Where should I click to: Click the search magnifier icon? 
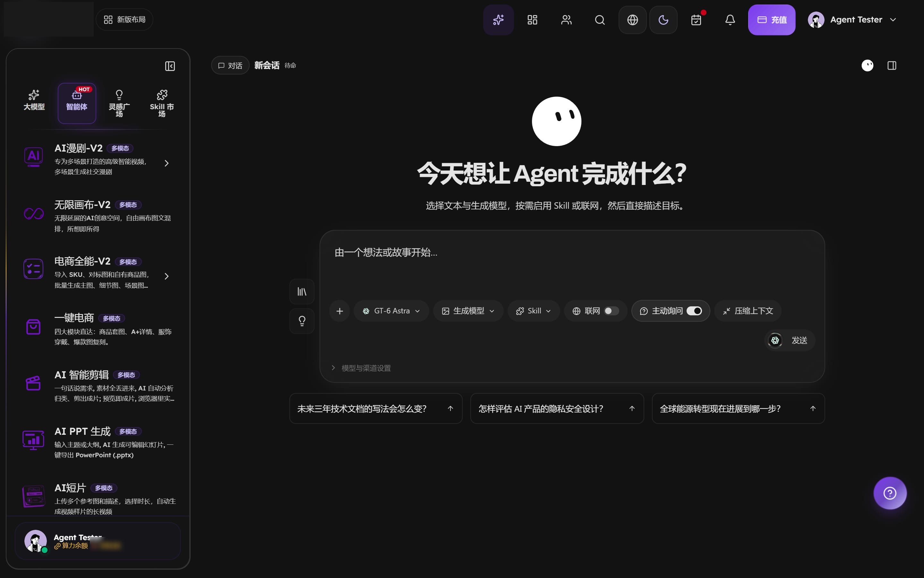point(600,20)
